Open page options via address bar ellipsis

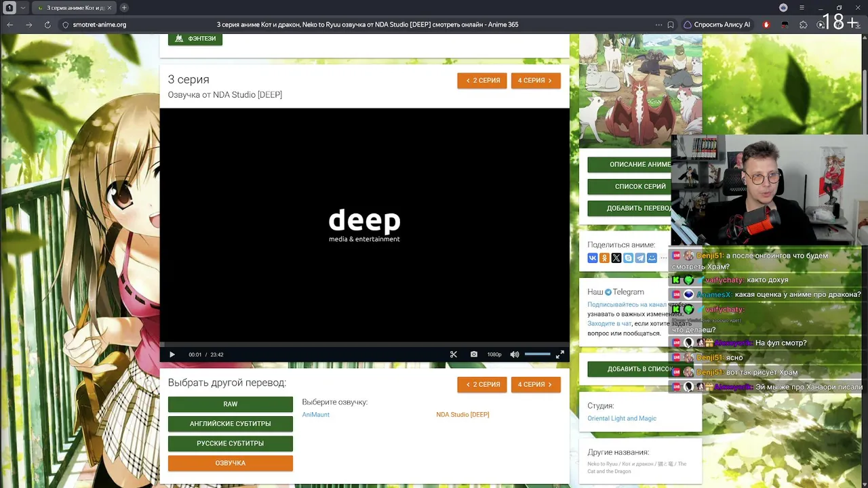658,24
